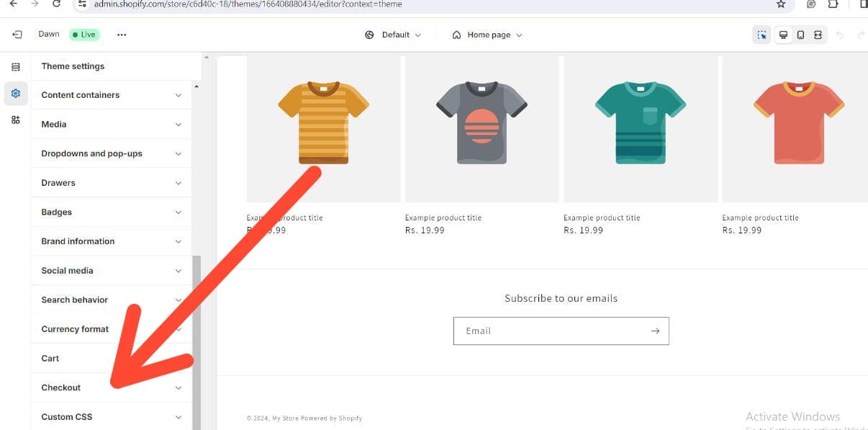This screenshot has width=868, height=430.
Task: Expand the Search behavior section
Action: pyautogui.click(x=112, y=300)
